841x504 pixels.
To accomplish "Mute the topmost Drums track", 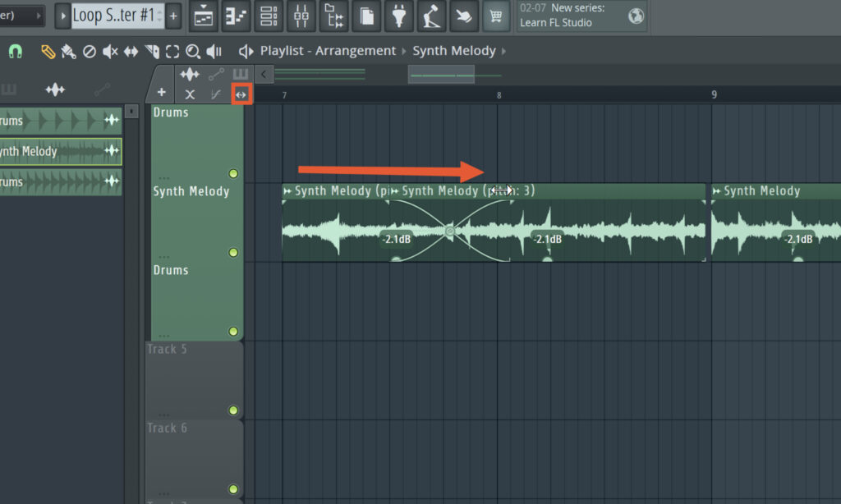I will (x=233, y=174).
